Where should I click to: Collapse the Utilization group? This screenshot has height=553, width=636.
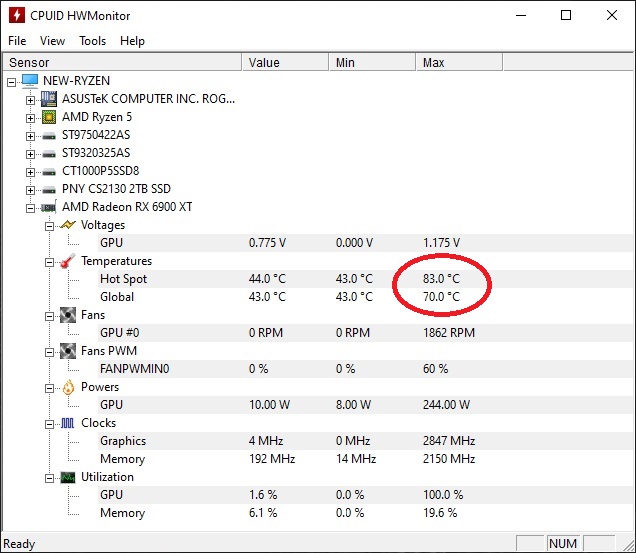49,479
